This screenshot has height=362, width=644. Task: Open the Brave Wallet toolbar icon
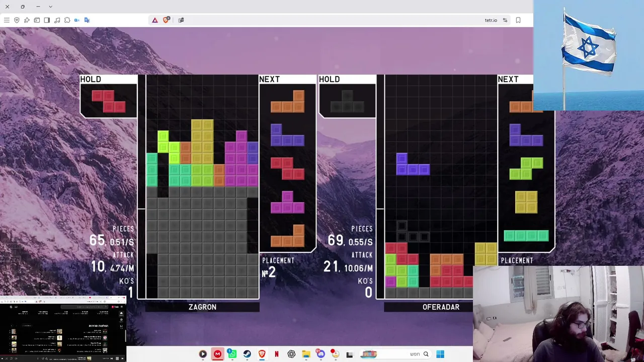coord(37,20)
